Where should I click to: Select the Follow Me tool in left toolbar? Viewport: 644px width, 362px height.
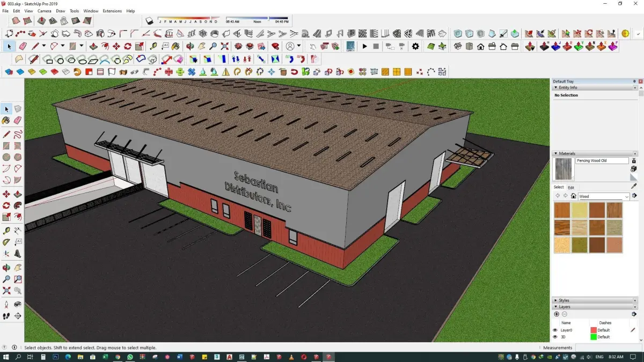(x=18, y=205)
